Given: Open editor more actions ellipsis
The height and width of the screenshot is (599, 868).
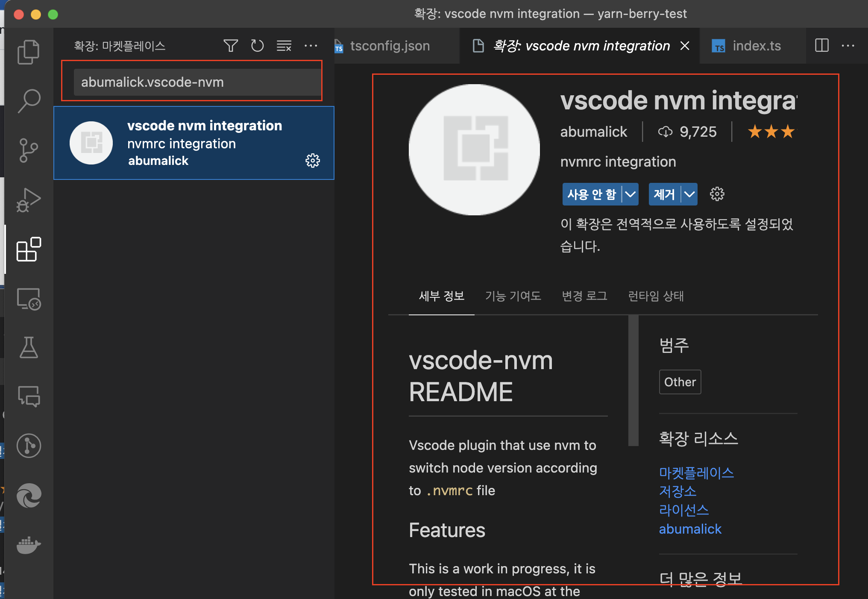Looking at the screenshot, I should coord(848,45).
